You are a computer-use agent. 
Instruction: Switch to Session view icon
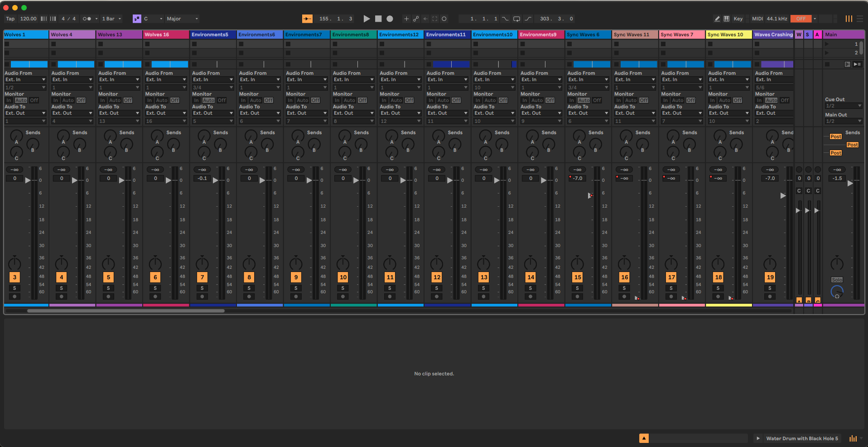pos(849,19)
